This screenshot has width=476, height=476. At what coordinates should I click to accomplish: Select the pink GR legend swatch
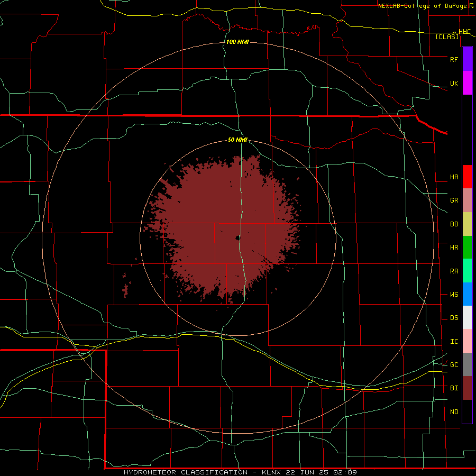tap(467, 200)
